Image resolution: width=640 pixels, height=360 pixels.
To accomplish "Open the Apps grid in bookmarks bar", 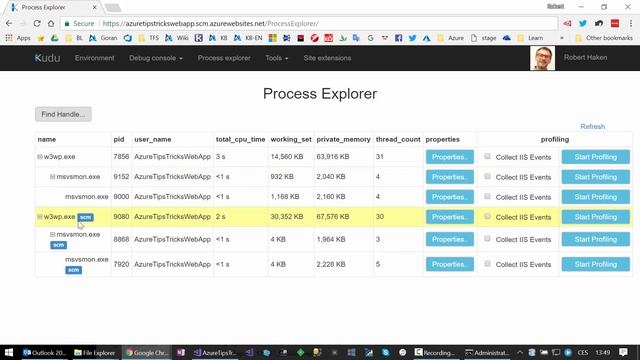I will pyautogui.click(x=18, y=38).
